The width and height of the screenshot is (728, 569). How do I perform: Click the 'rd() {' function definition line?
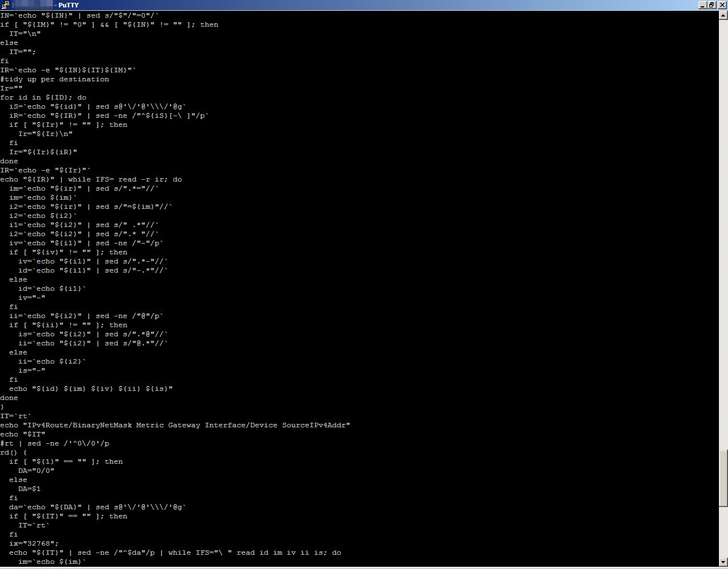[14, 452]
